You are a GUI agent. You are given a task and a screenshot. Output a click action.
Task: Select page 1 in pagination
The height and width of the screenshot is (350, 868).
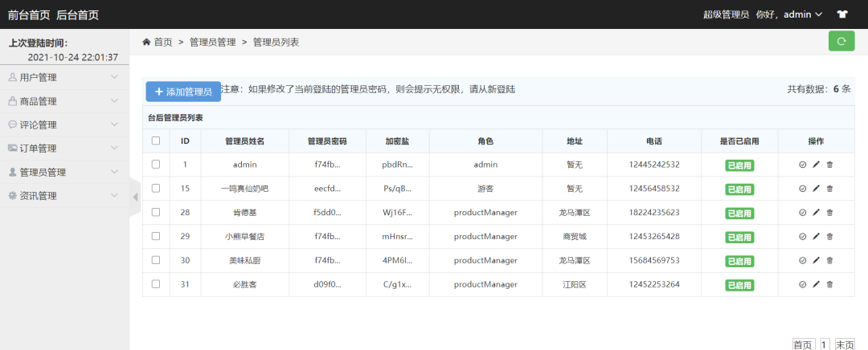click(825, 344)
